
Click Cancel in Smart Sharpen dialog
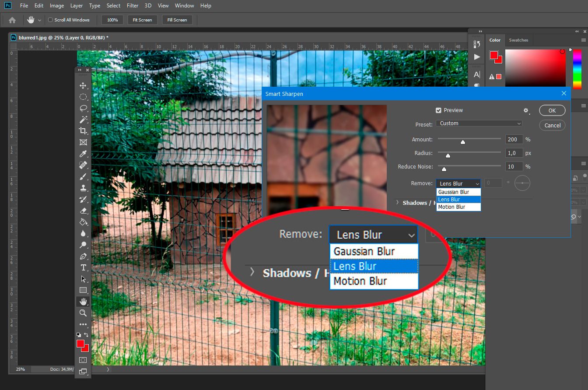coord(552,125)
